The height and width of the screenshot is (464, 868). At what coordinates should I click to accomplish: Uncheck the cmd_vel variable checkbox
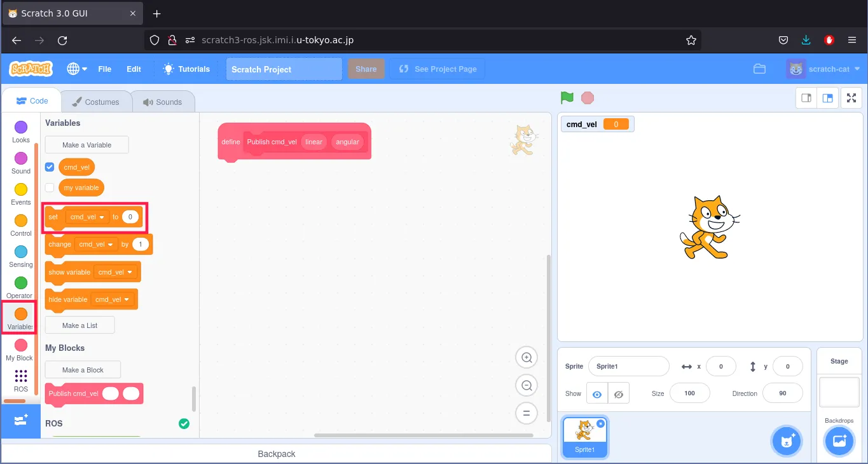tap(50, 167)
